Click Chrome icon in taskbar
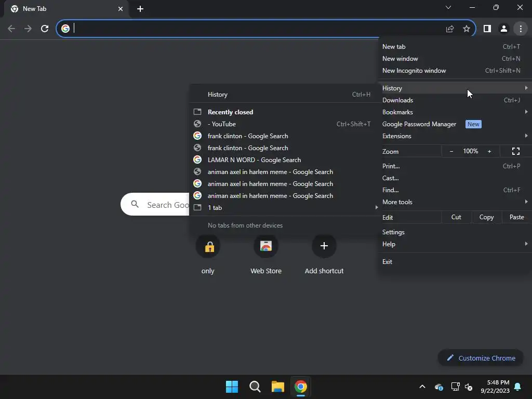 pyautogui.click(x=301, y=387)
